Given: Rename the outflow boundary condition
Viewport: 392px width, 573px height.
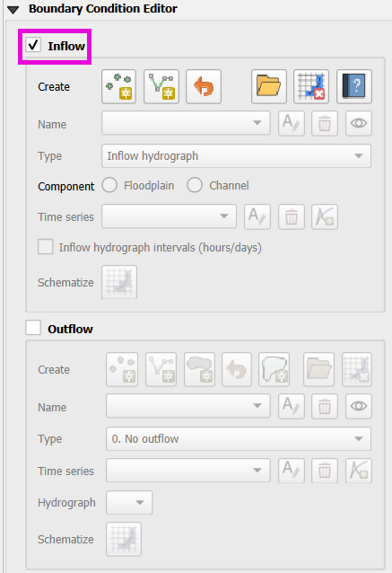Looking at the screenshot, I should click(x=292, y=406).
